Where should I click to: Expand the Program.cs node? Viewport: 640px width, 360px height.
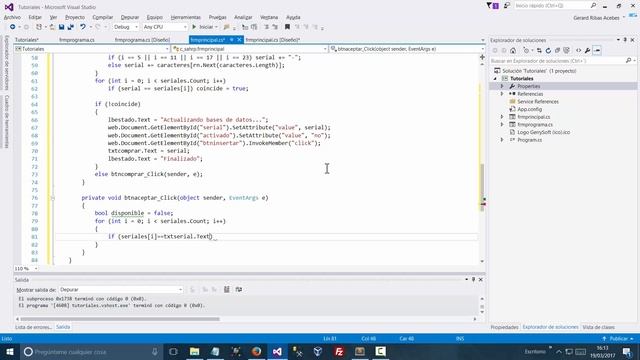[x=502, y=140]
